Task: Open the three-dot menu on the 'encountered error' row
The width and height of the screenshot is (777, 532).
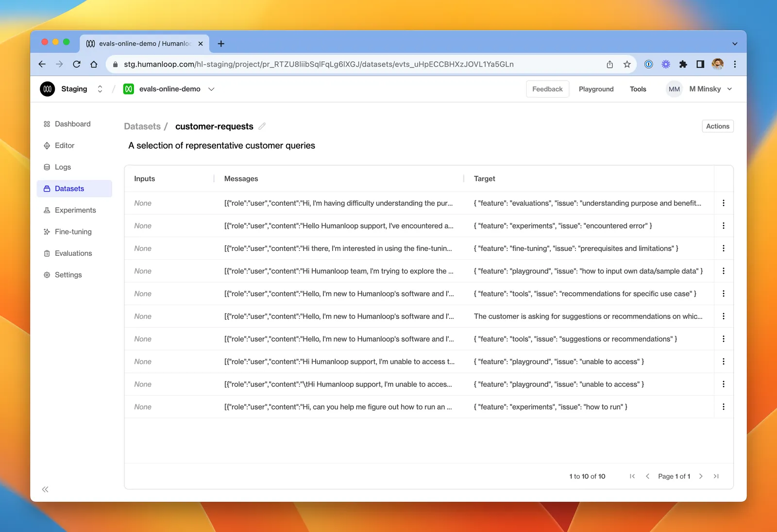Action: pos(724,226)
